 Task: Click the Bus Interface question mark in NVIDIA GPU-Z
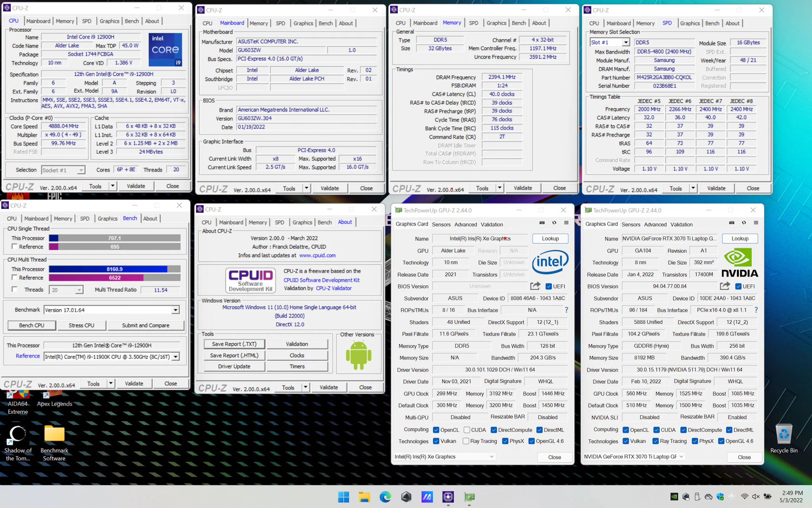(756, 310)
